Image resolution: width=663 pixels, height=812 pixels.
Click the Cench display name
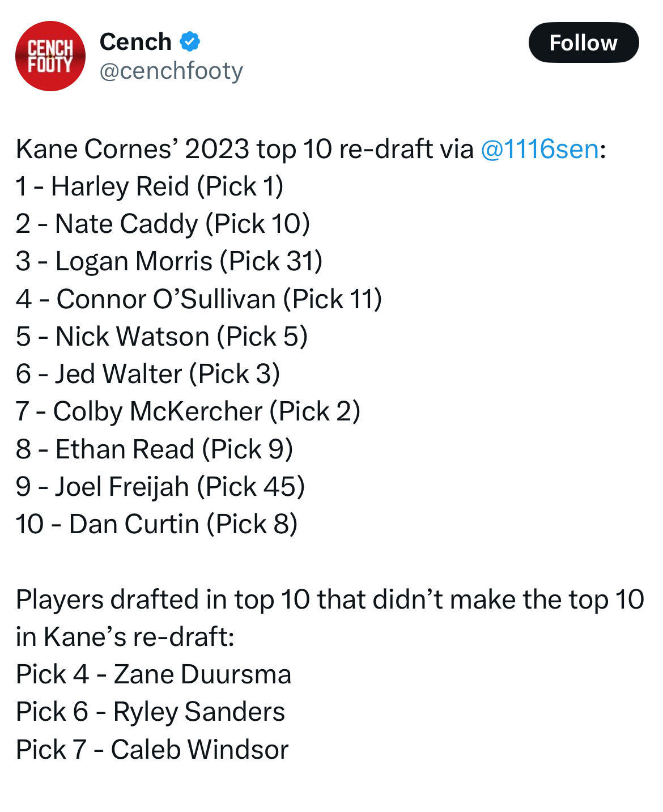pyautogui.click(x=135, y=41)
